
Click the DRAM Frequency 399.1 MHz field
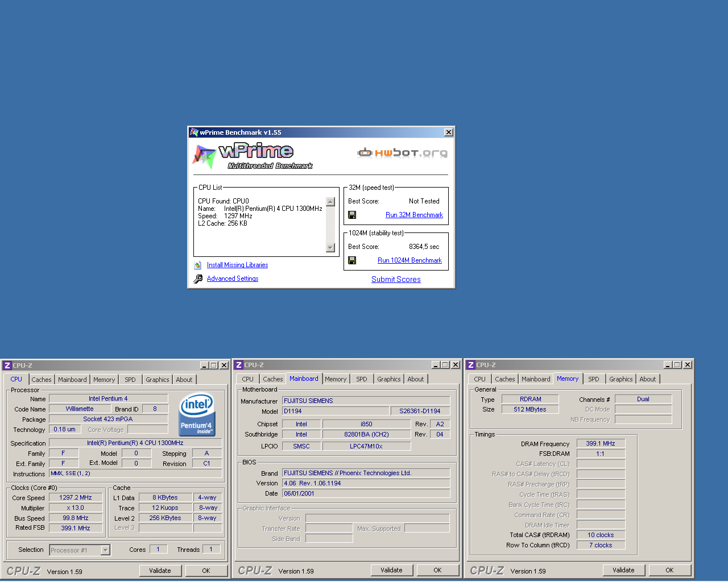click(601, 443)
